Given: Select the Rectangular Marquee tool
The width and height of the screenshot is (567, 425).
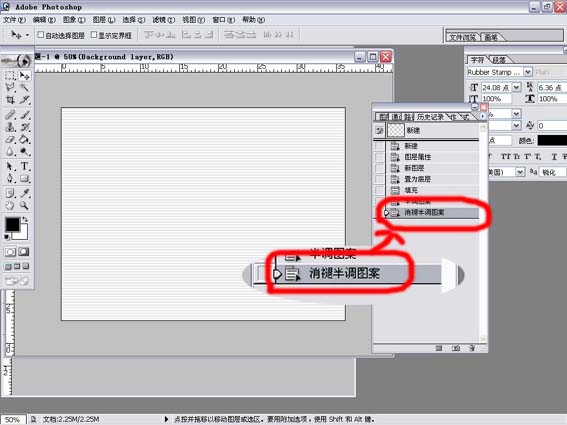Looking at the screenshot, I should tap(10, 75).
